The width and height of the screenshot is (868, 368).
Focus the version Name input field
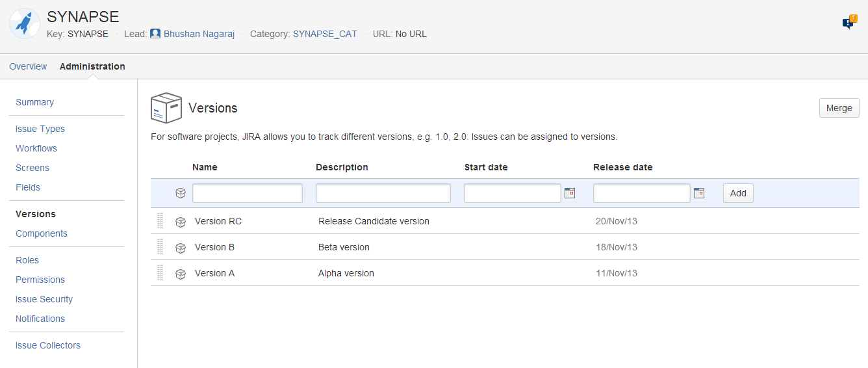(x=248, y=193)
